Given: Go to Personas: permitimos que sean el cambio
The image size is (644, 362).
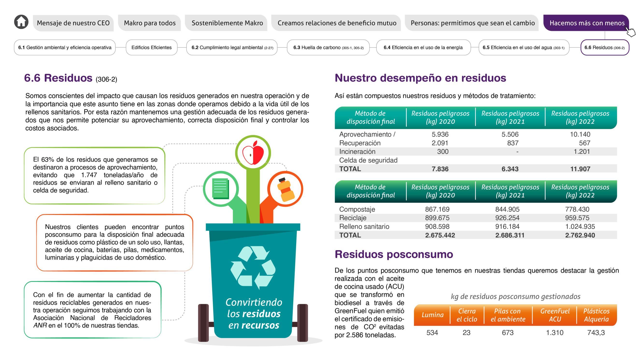Looking at the screenshot, I should (x=472, y=23).
